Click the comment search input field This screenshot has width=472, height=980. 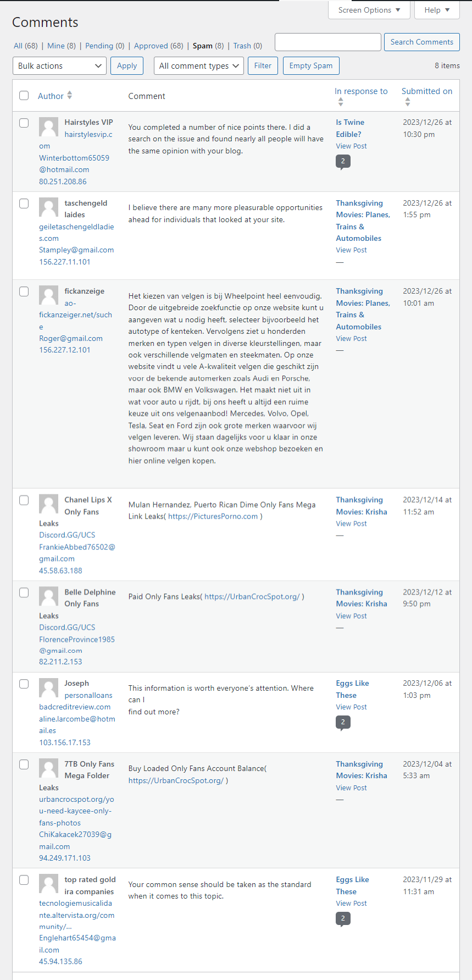[327, 42]
